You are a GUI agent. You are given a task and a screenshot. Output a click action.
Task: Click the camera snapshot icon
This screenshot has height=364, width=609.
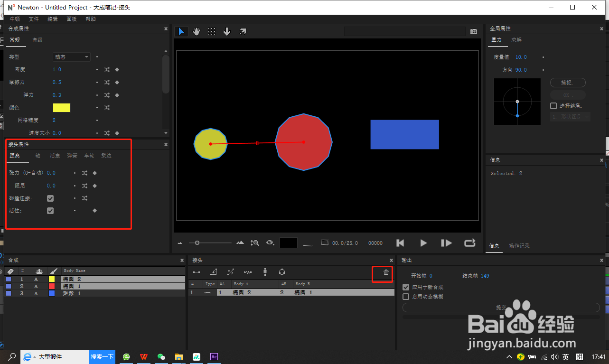[x=474, y=31]
